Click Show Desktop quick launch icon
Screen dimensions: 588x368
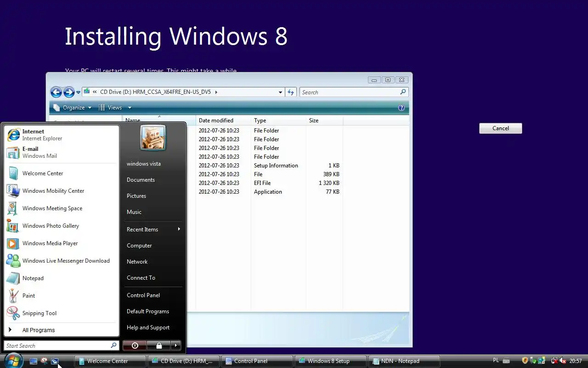(x=34, y=361)
